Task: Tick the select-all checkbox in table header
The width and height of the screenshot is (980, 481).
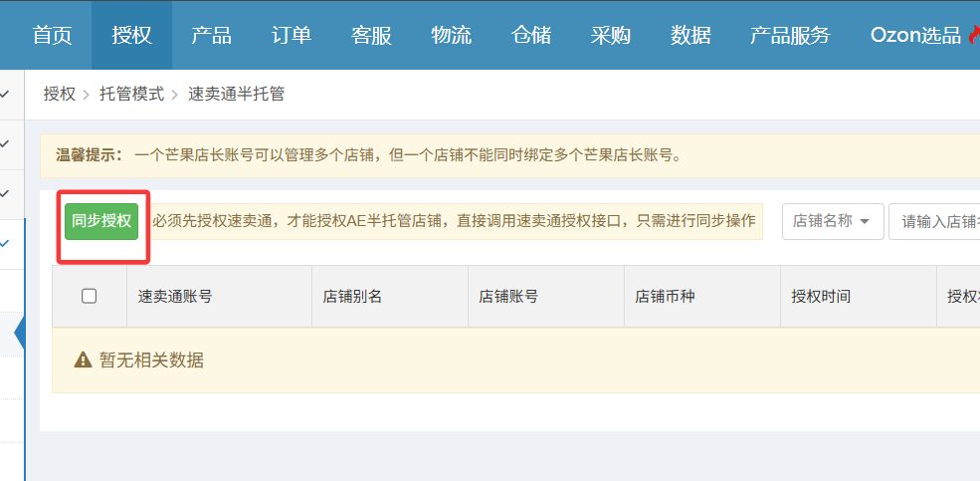Action: pyautogui.click(x=89, y=296)
